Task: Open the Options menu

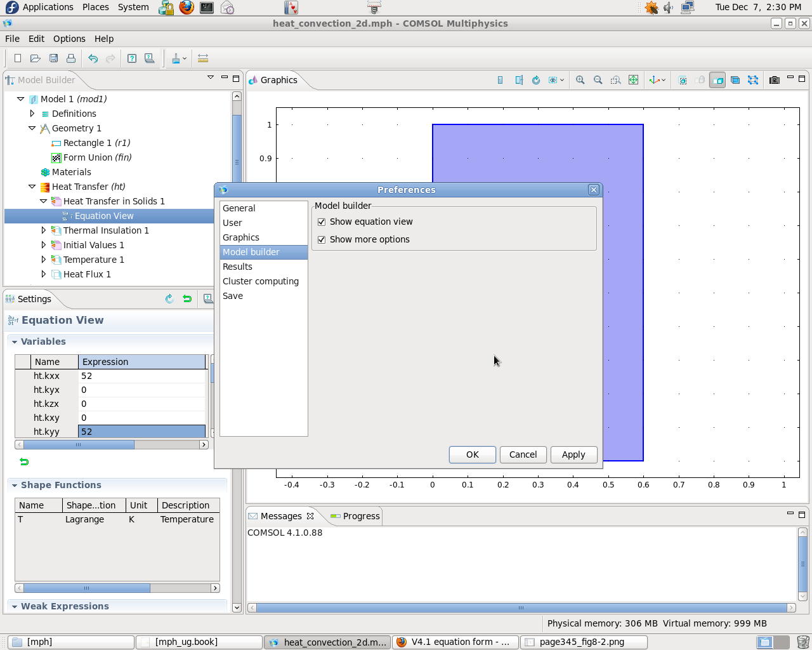Action: point(69,39)
